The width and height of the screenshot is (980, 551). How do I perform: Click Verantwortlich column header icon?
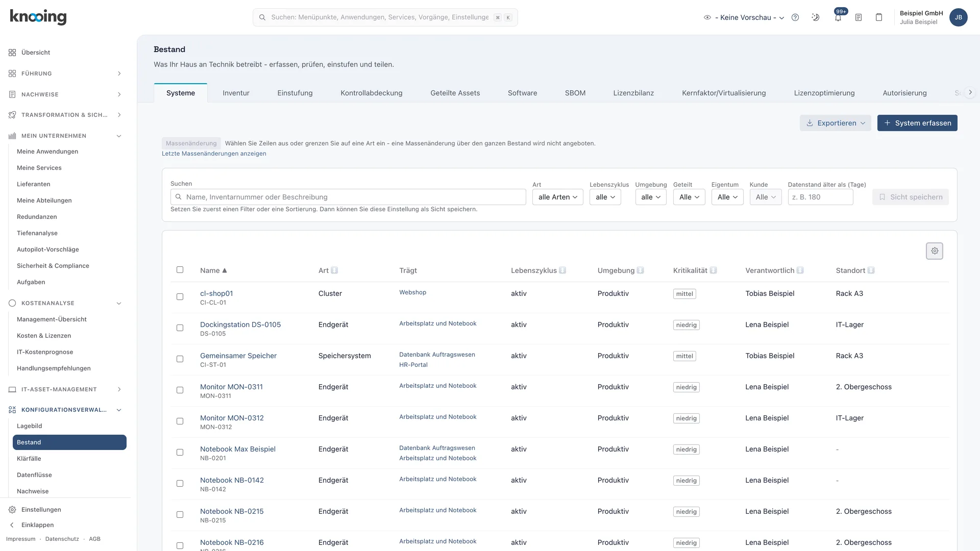(x=800, y=270)
